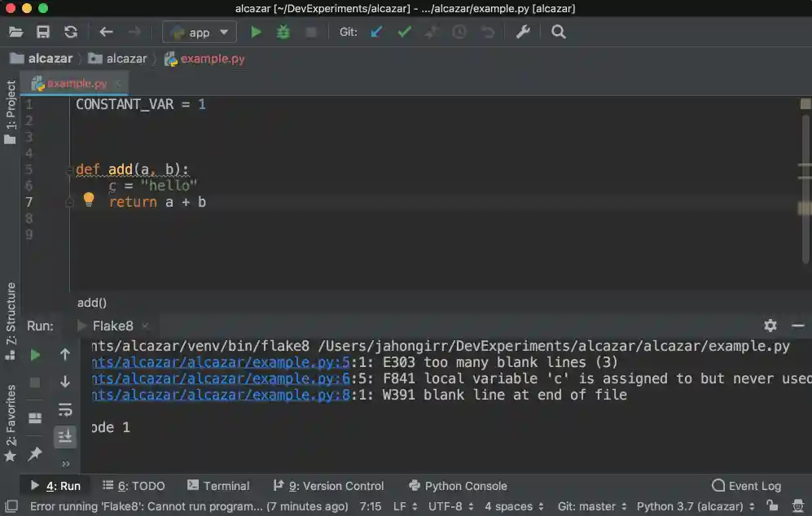Image resolution: width=812 pixels, height=516 pixels.
Task: Open the Git update project icon
Action: point(375,32)
